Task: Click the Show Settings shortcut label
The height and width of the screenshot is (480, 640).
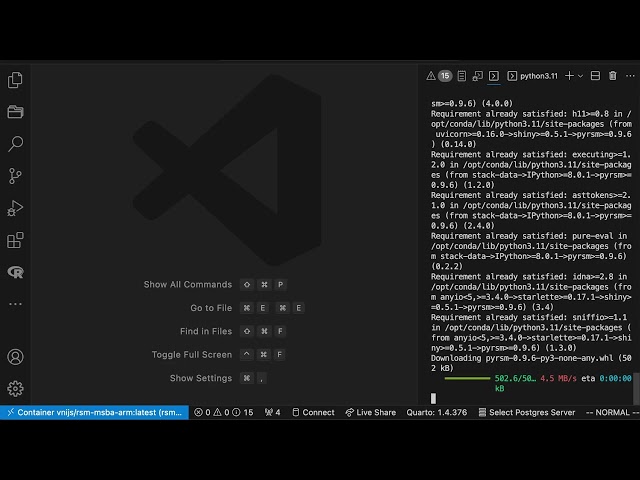Action: [201, 378]
